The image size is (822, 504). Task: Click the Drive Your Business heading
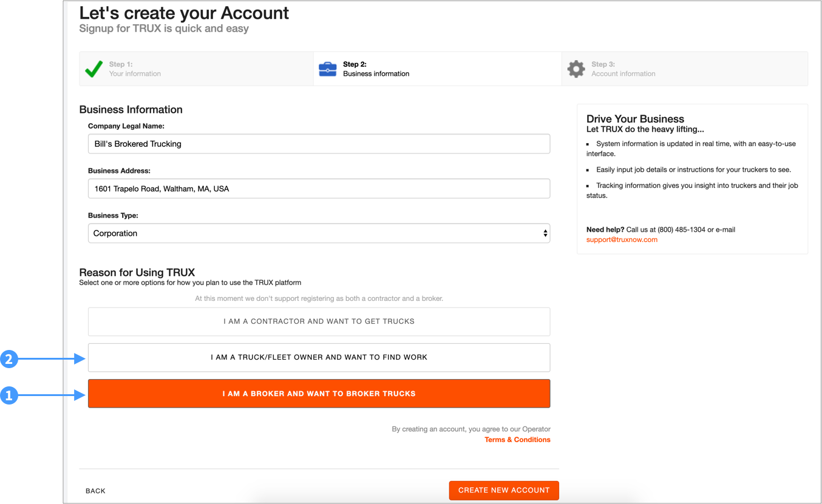click(635, 119)
